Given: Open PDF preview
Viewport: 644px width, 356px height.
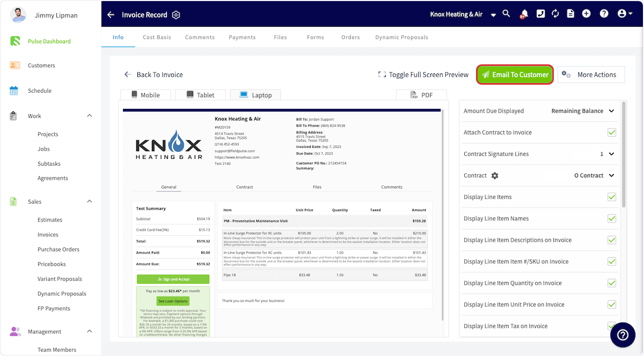Looking at the screenshot, I should pyautogui.click(x=421, y=95).
